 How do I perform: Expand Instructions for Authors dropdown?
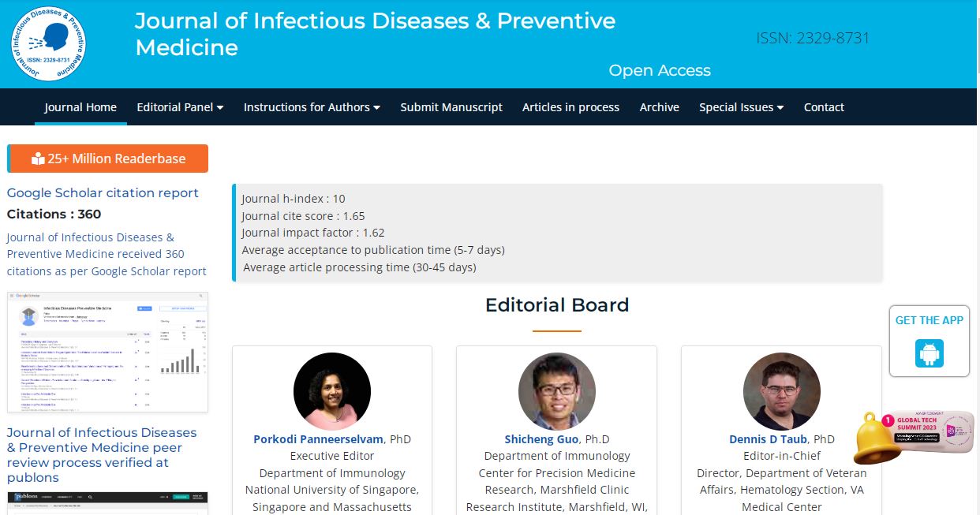tap(312, 107)
